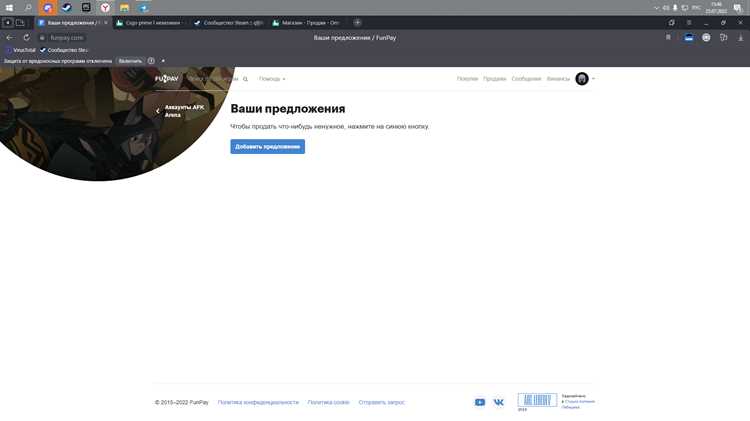Click the bookmark page icon in toolbar
Image resolution: width=750 pixels, height=421 pixels.
point(668,37)
